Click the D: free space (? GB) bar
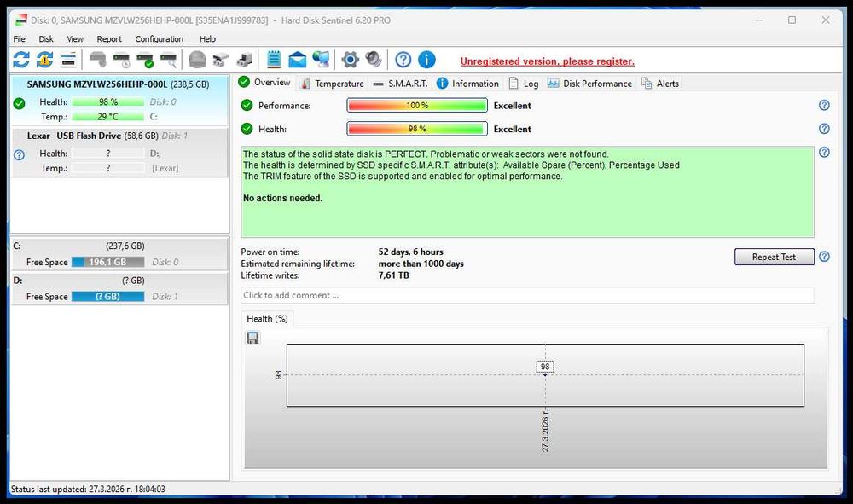Screen dimensions: 853x504 pyautogui.click(x=107, y=296)
